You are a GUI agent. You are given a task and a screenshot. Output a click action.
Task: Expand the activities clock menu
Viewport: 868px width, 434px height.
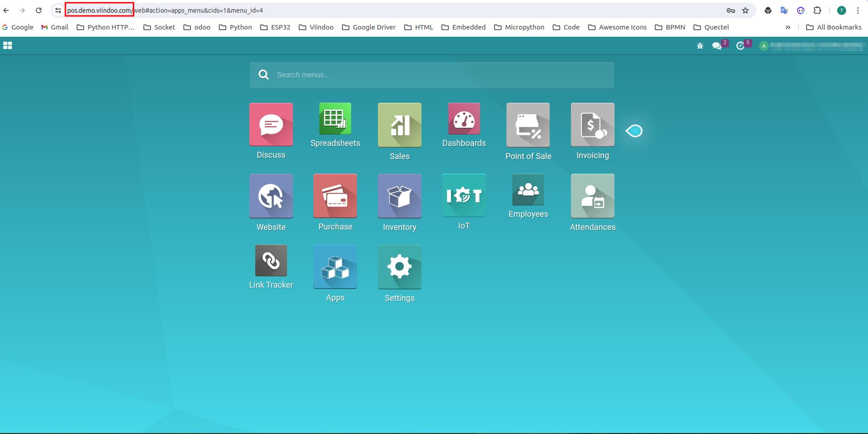point(740,46)
